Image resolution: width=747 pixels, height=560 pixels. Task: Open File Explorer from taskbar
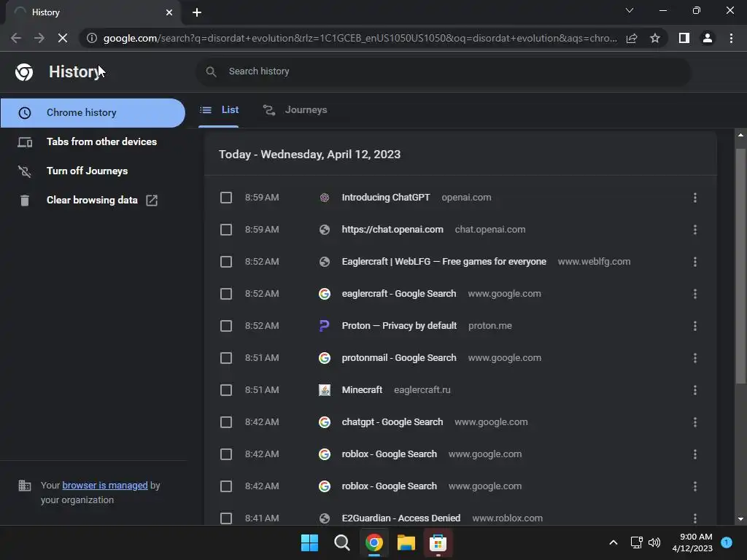click(x=406, y=542)
